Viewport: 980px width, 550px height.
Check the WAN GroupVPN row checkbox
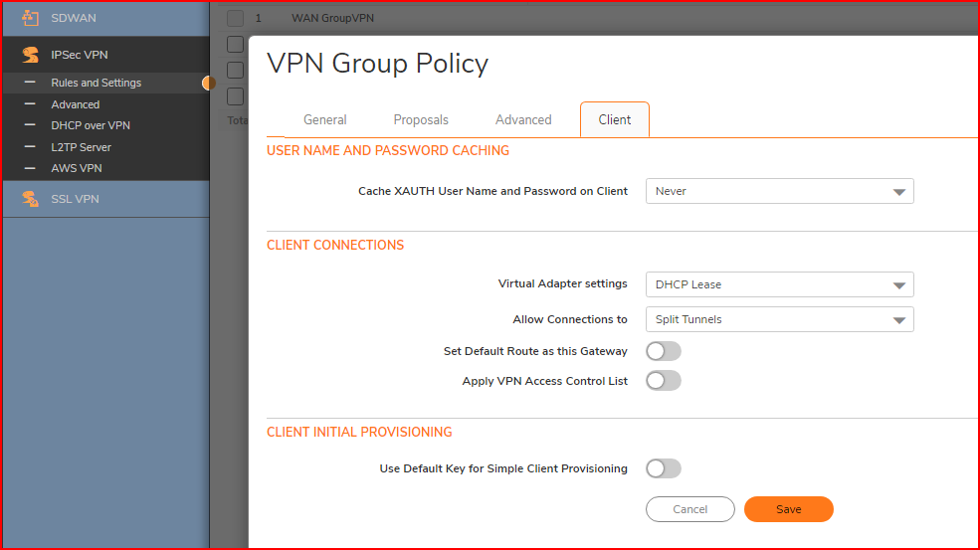235,18
